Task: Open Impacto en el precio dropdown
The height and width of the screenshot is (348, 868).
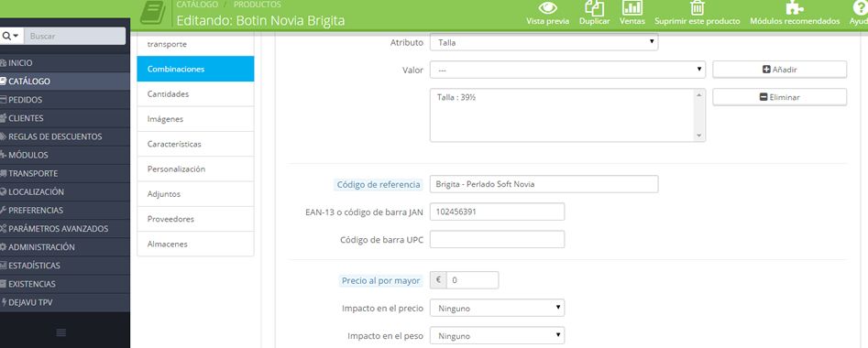Action: coord(497,308)
